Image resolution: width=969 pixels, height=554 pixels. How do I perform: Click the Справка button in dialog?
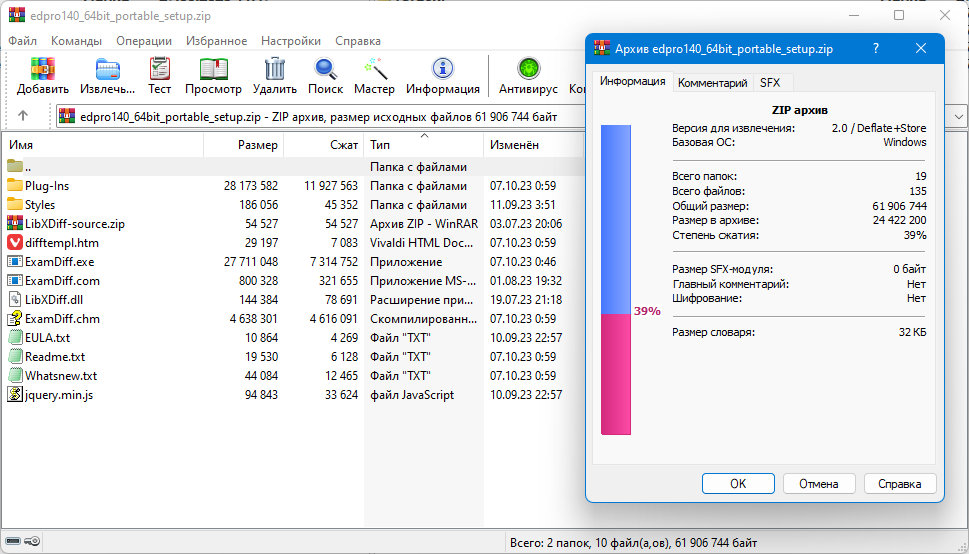point(900,484)
